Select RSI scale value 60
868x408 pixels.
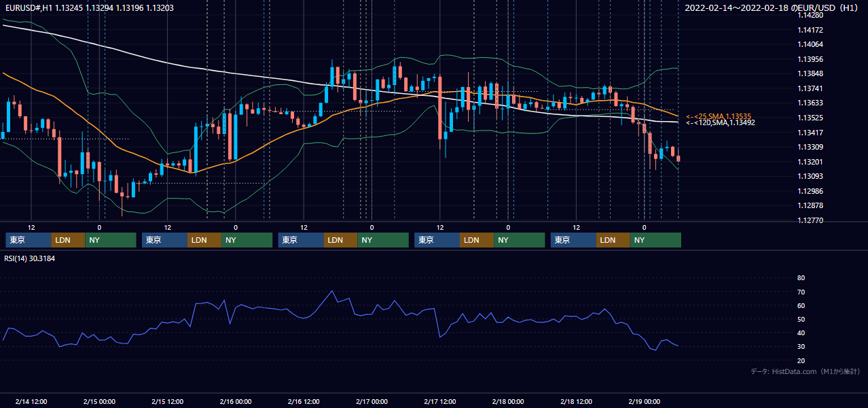point(801,305)
